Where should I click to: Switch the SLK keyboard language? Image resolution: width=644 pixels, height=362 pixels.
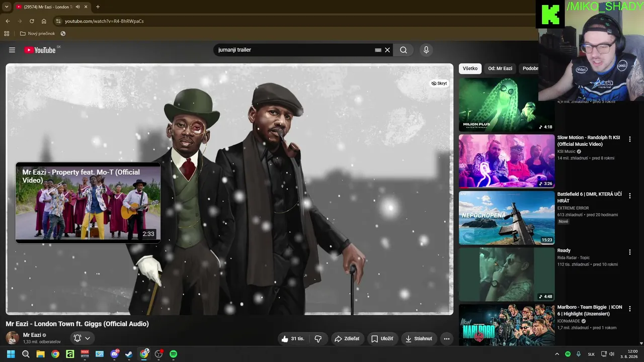pyautogui.click(x=591, y=354)
